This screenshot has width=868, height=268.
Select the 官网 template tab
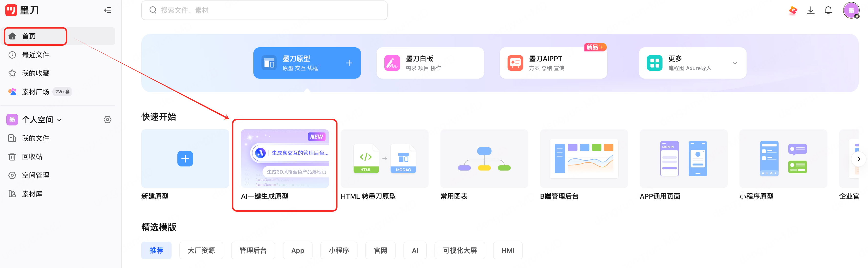[380, 250]
